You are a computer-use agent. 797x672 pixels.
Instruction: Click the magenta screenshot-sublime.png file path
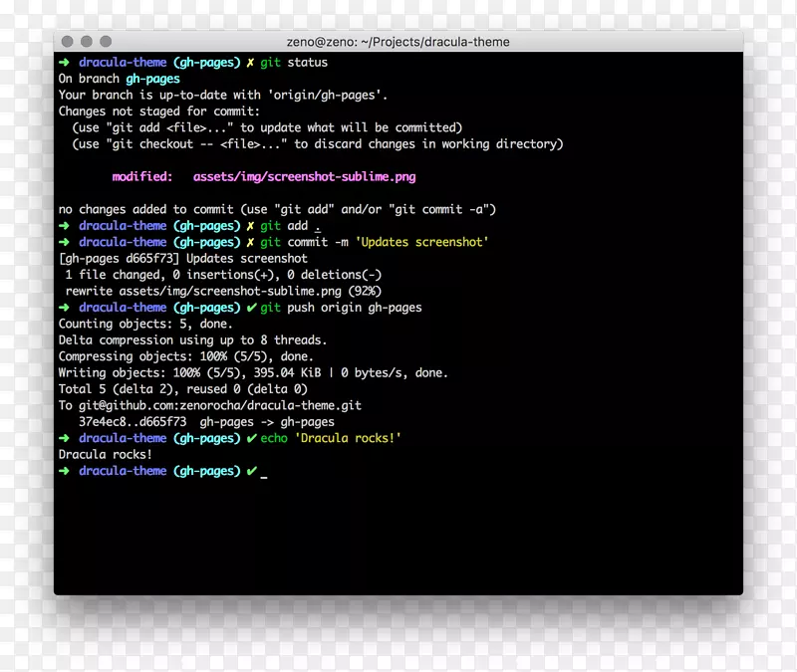pos(304,177)
